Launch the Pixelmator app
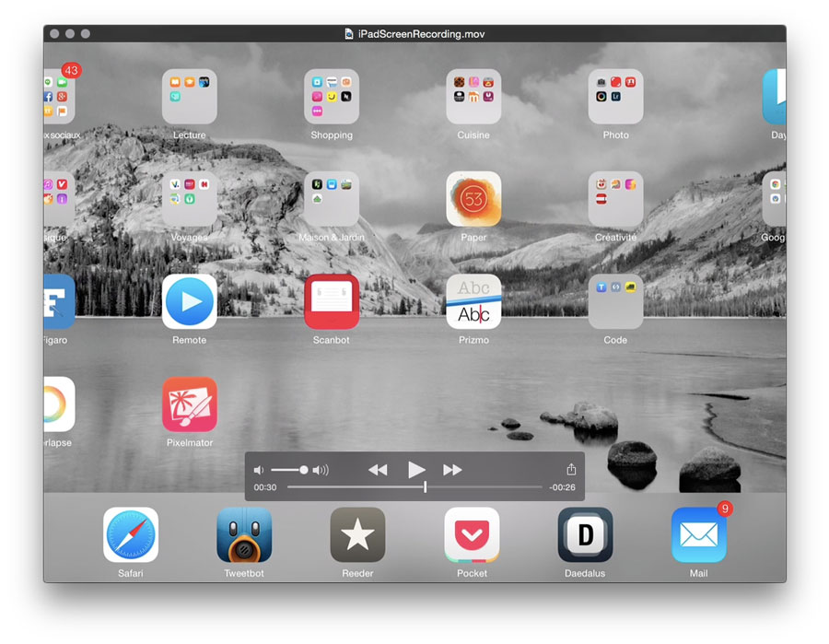This screenshot has height=644, width=829. pos(189,404)
